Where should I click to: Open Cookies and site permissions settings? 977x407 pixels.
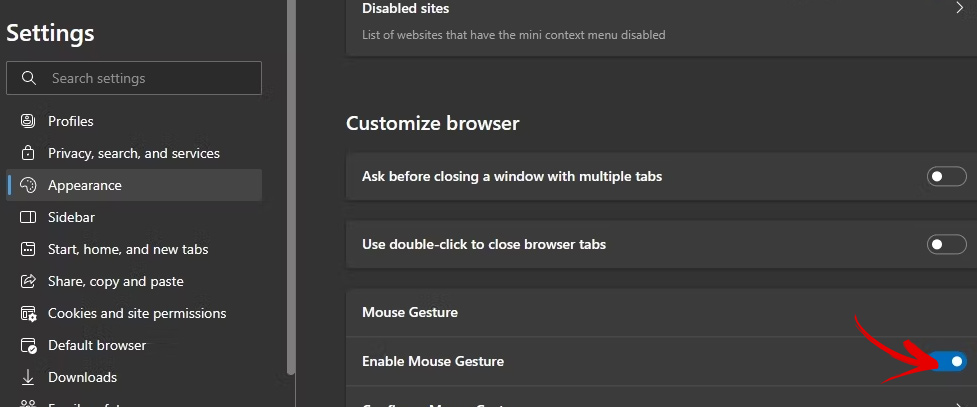coord(134,314)
